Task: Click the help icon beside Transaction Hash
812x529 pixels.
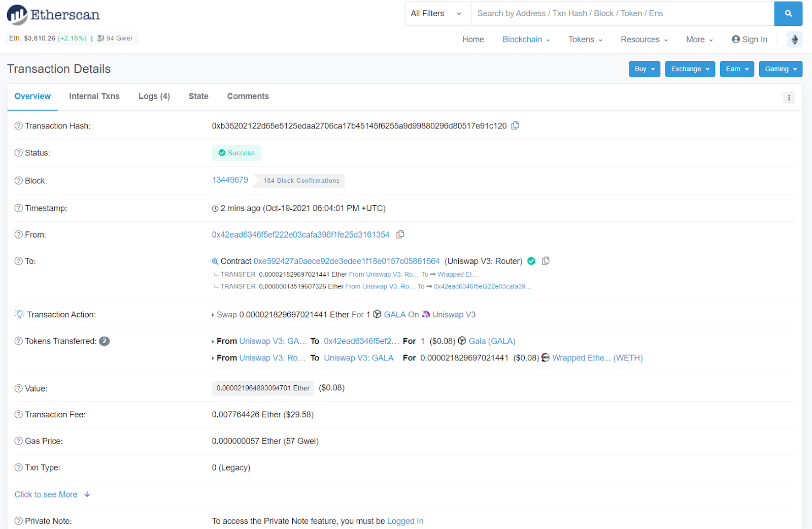Action: tap(19, 126)
